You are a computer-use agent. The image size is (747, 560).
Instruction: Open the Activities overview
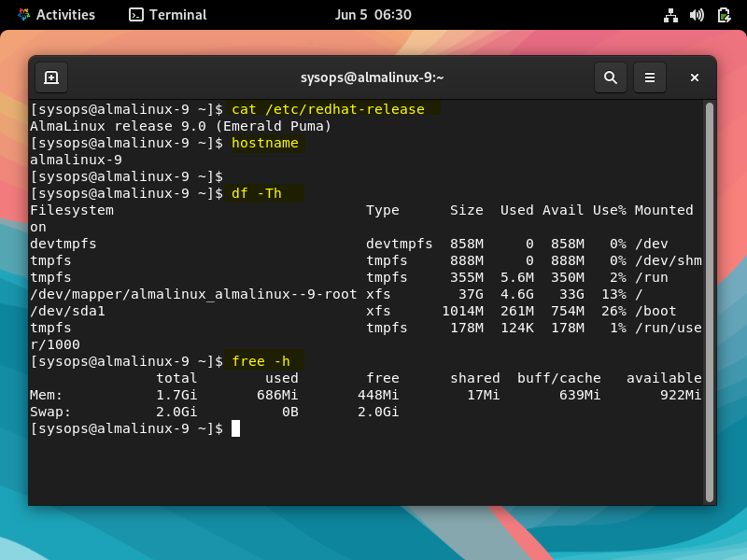click(56, 15)
